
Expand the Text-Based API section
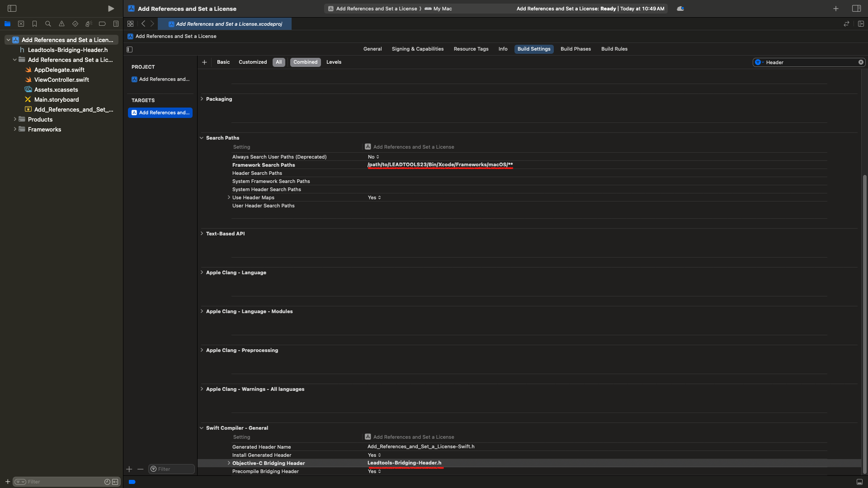[202, 234]
